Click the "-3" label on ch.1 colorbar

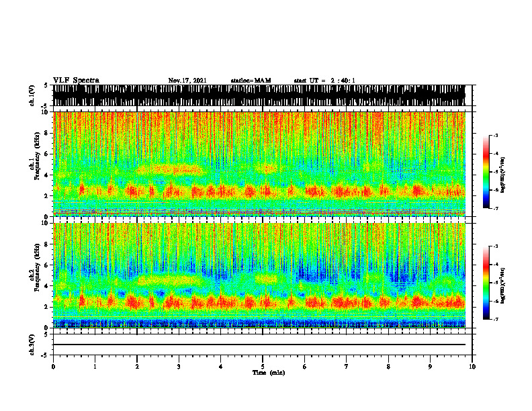tap(495, 135)
